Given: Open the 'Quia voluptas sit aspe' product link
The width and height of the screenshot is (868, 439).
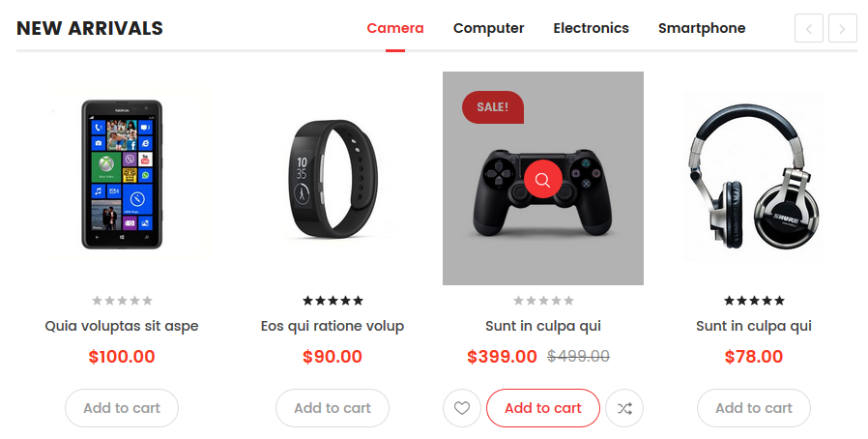Looking at the screenshot, I should tap(122, 326).
